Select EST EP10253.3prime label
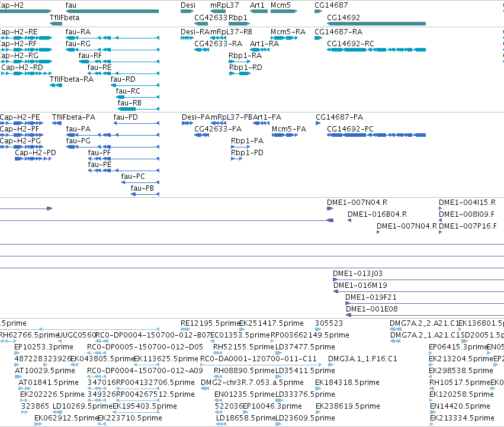 [x=44, y=347]
